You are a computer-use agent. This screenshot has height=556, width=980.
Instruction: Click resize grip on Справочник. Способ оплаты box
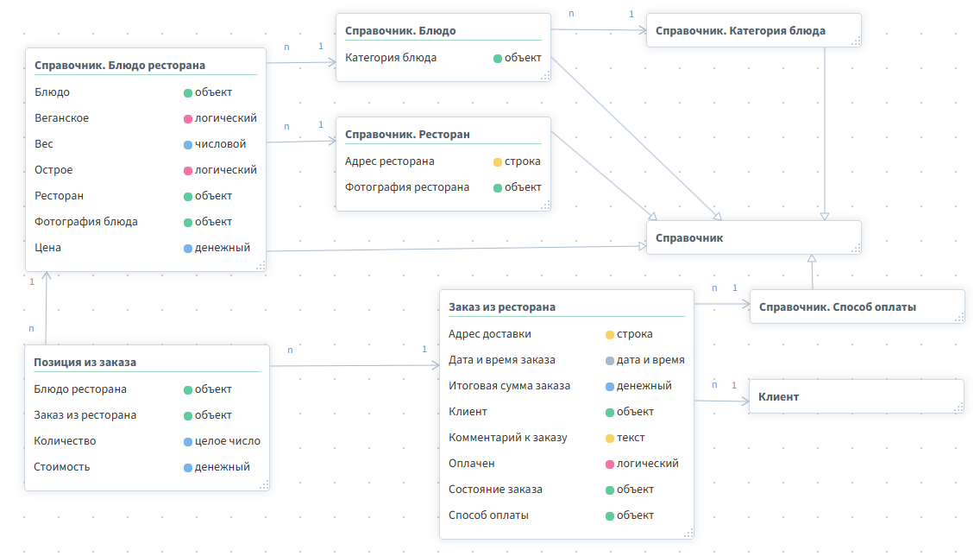pos(958,318)
